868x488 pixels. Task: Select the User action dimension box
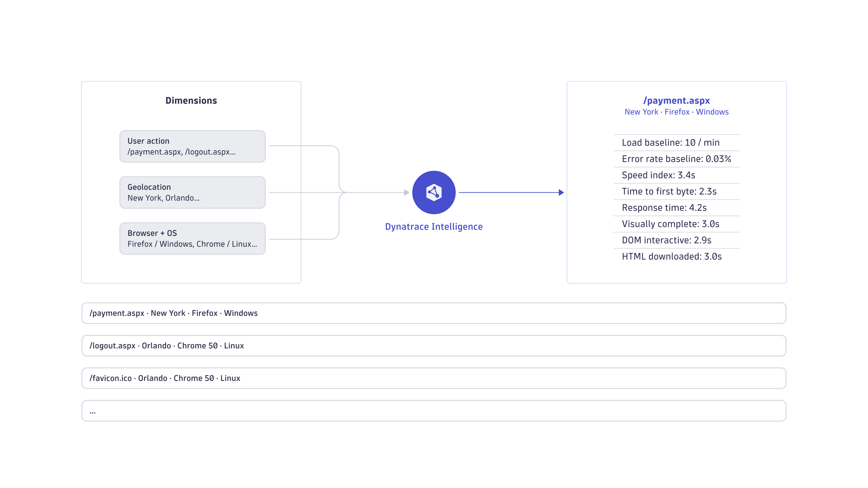click(x=192, y=146)
